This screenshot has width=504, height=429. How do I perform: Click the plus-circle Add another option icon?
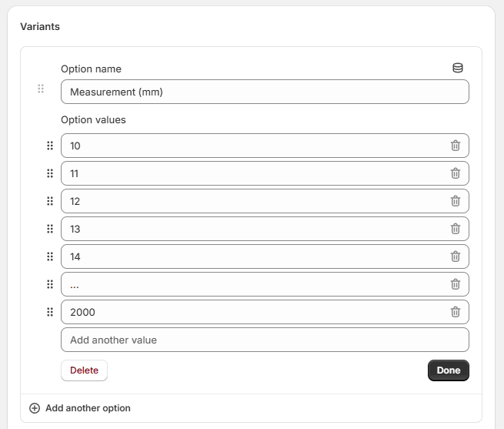(34, 408)
